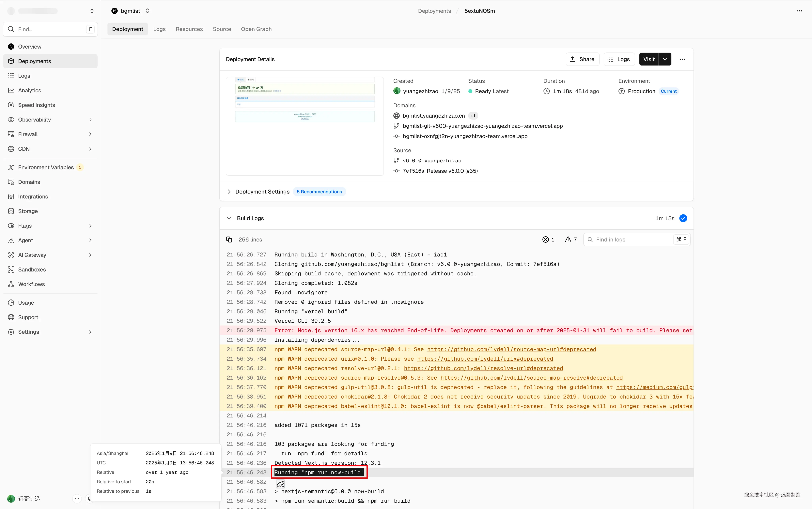Open the 5 Recommendations badge
Screen dimensions: 812x509
[319, 192]
